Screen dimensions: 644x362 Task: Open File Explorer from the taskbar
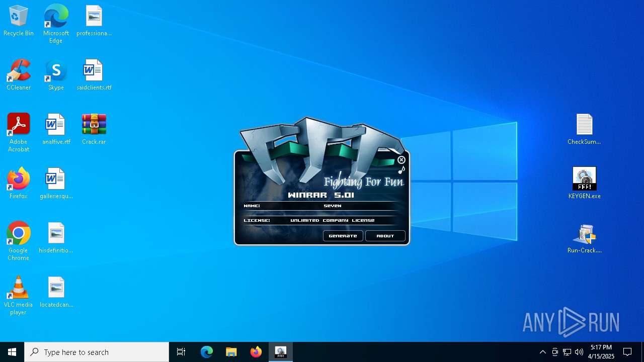tap(231, 352)
